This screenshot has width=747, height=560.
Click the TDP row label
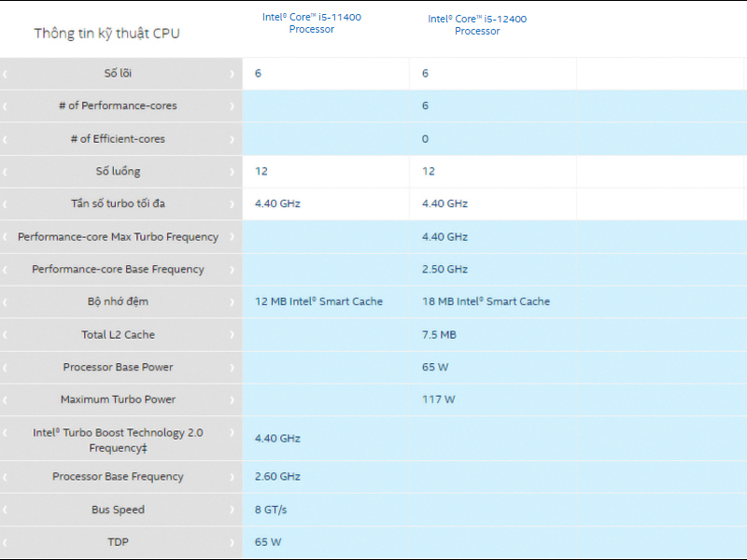118,542
